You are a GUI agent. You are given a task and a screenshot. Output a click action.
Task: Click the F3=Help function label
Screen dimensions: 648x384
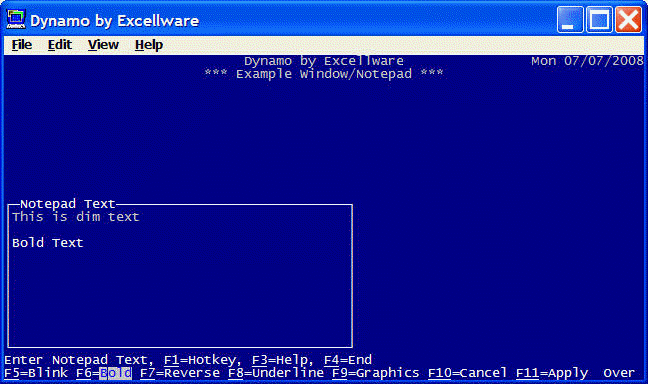point(280,360)
